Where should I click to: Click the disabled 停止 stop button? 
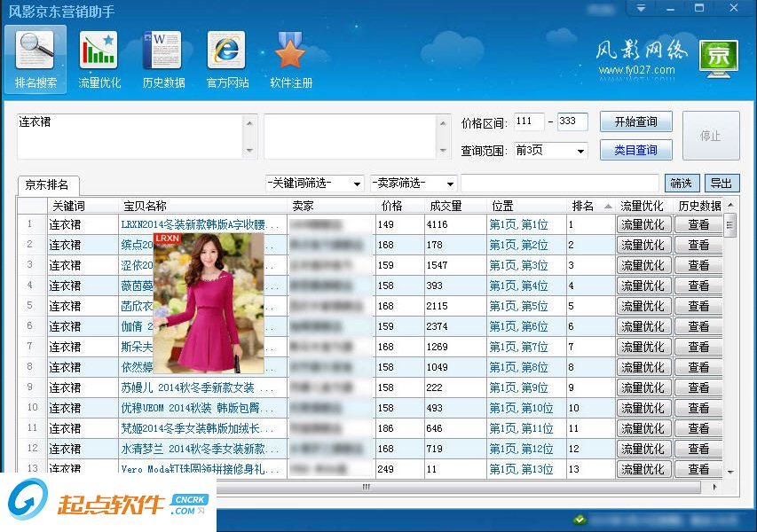pos(711,136)
